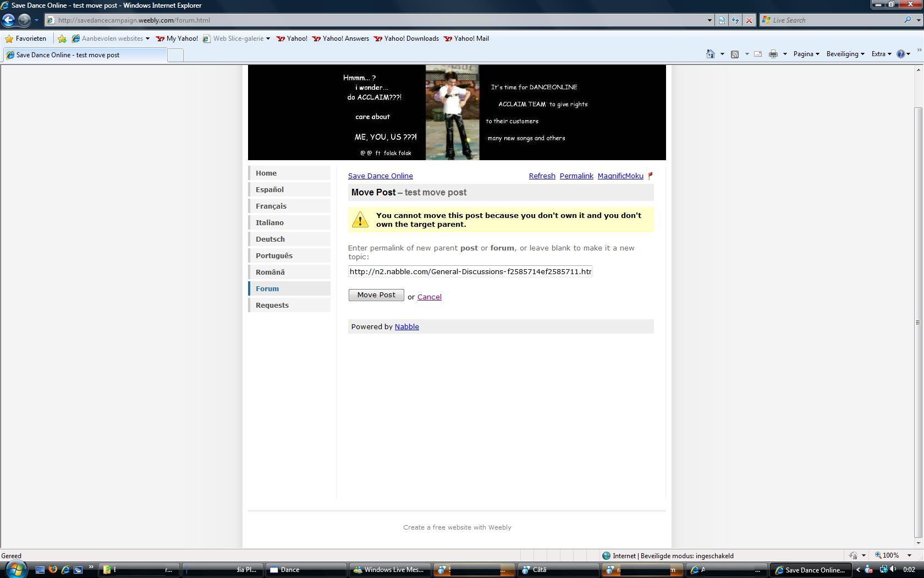This screenshot has width=924, height=578.
Task: Click the RSS feeds icon
Action: [x=734, y=54]
